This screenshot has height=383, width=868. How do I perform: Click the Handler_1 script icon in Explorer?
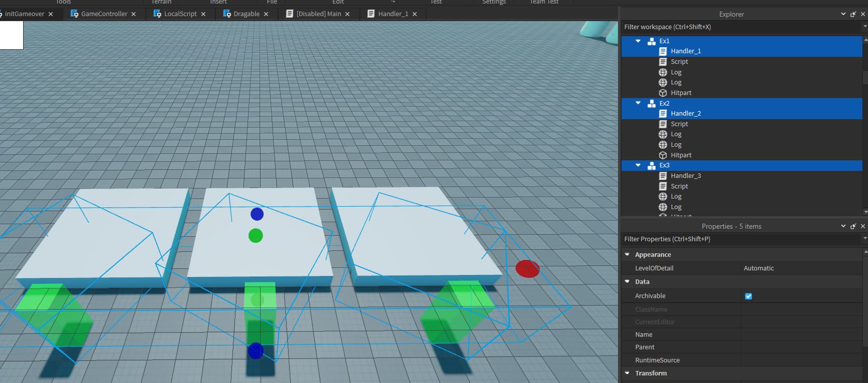[663, 51]
